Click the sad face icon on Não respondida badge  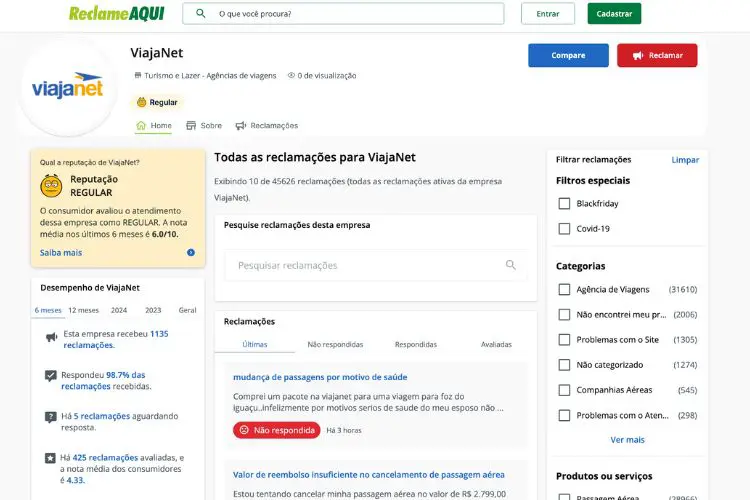(x=244, y=430)
